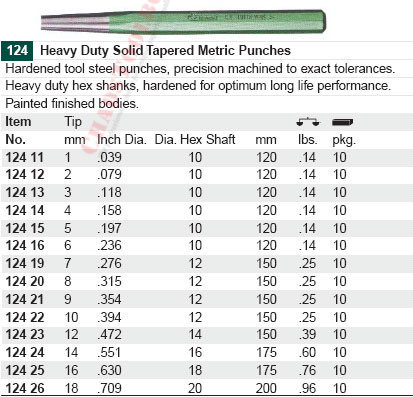The width and height of the screenshot is (413, 397).
Task: Click the Heavy Duty Solid Tapered Metric Punches title
Action: [x=165, y=51]
